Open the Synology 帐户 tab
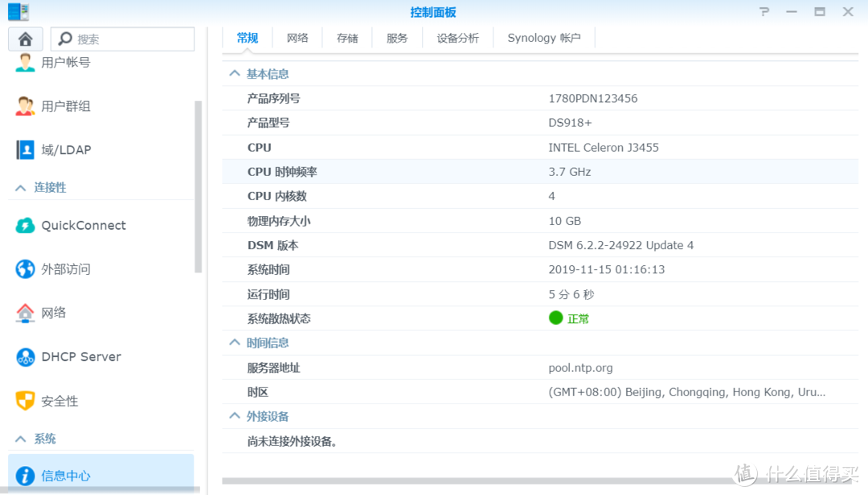868x495 pixels. [x=544, y=37]
